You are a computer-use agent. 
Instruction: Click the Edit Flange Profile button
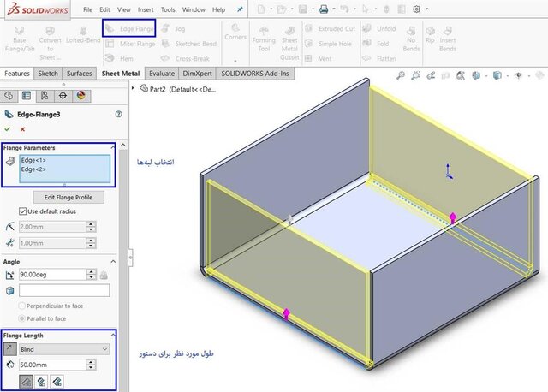[x=68, y=198]
